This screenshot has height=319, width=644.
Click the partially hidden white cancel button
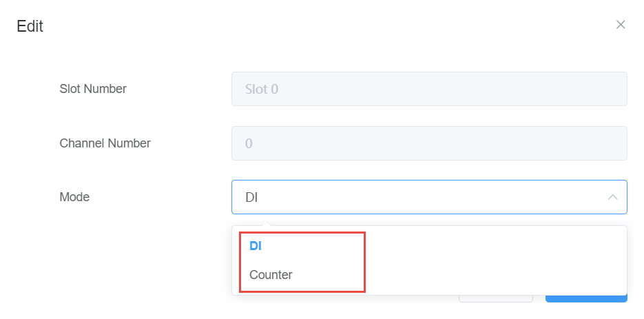pyautogui.click(x=496, y=299)
